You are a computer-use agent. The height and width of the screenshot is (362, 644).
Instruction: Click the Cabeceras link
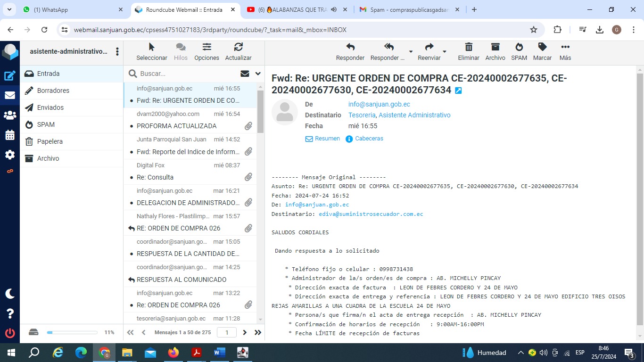point(369,139)
